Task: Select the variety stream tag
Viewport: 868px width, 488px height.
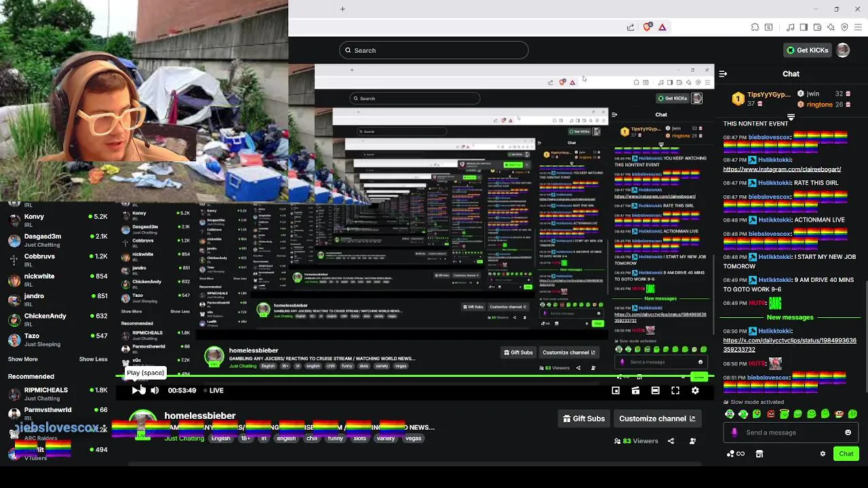Action: coord(385,439)
